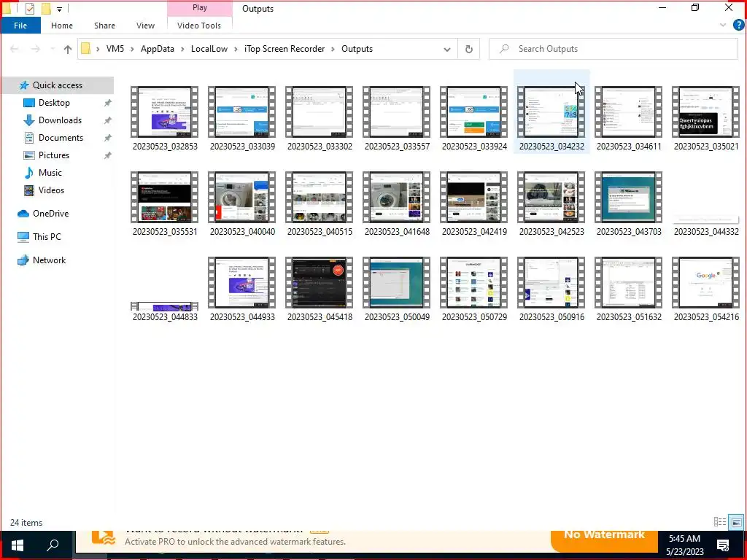Select dark themed video 20230523_045418
The image size is (747, 560).
pyautogui.click(x=320, y=289)
